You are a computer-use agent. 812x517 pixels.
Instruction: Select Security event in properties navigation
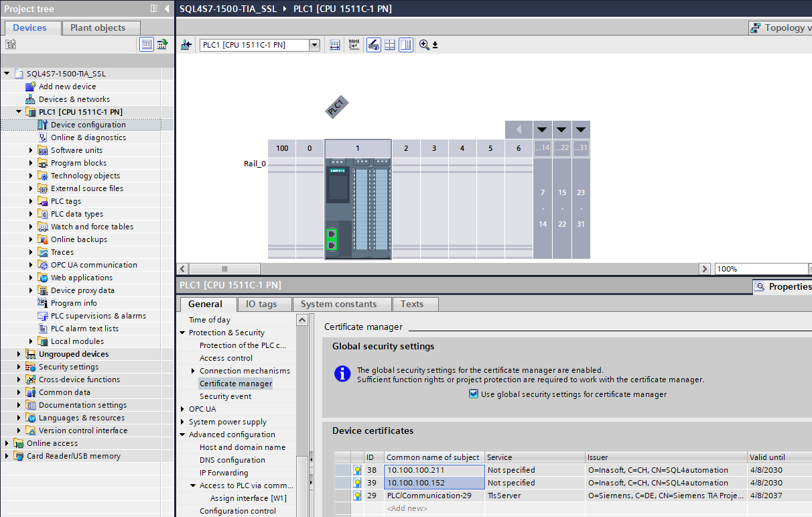point(225,396)
